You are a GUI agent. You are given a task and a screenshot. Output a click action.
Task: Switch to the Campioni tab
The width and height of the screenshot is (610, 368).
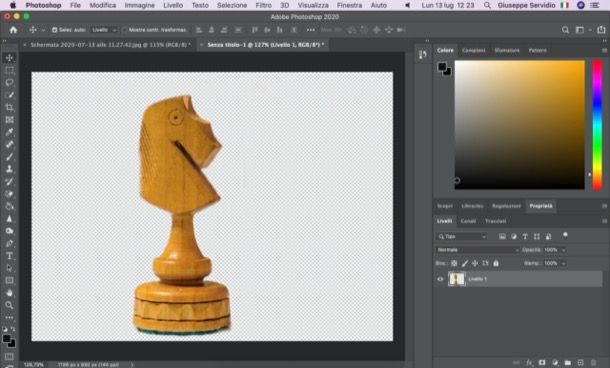tap(473, 50)
